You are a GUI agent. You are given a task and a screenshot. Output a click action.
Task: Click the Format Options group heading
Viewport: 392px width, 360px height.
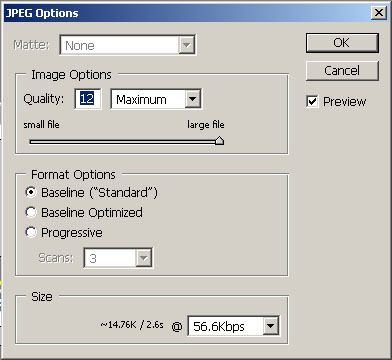[x=73, y=174]
